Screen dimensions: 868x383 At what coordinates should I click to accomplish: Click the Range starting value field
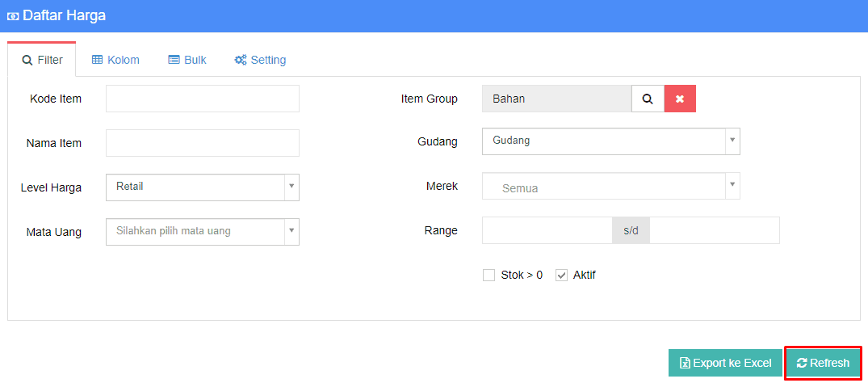pyautogui.click(x=547, y=230)
